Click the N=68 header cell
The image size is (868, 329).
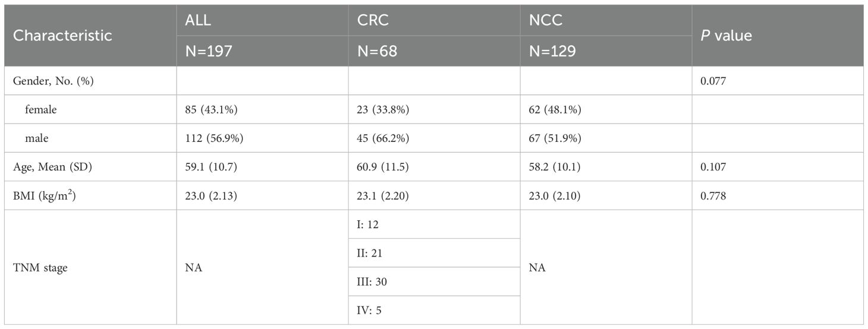click(376, 51)
